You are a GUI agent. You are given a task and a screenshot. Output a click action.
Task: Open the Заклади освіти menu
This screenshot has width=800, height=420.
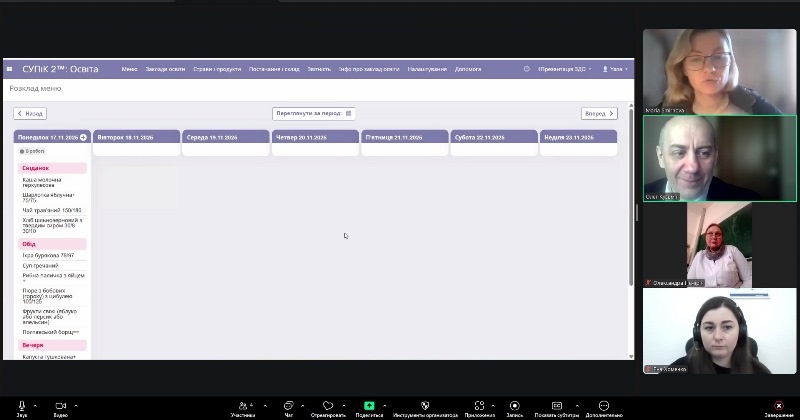(x=165, y=69)
